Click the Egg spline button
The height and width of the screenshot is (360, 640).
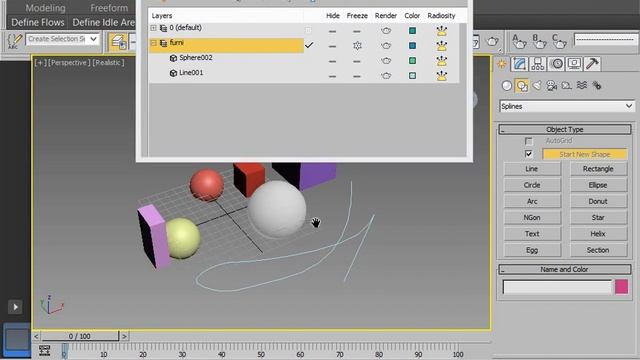532,250
